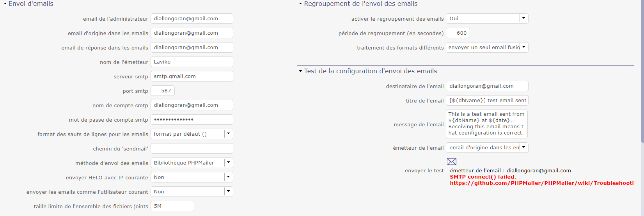The image size is (644, 216).
Task: Collapse the Envoi d'emails section
Action: [5, 4]
